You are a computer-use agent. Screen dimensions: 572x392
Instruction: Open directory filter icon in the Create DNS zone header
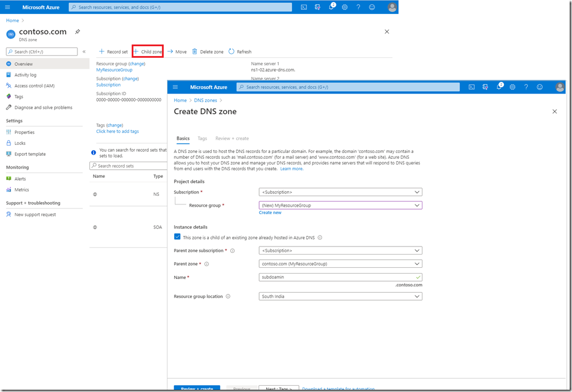tap(485, 87)
